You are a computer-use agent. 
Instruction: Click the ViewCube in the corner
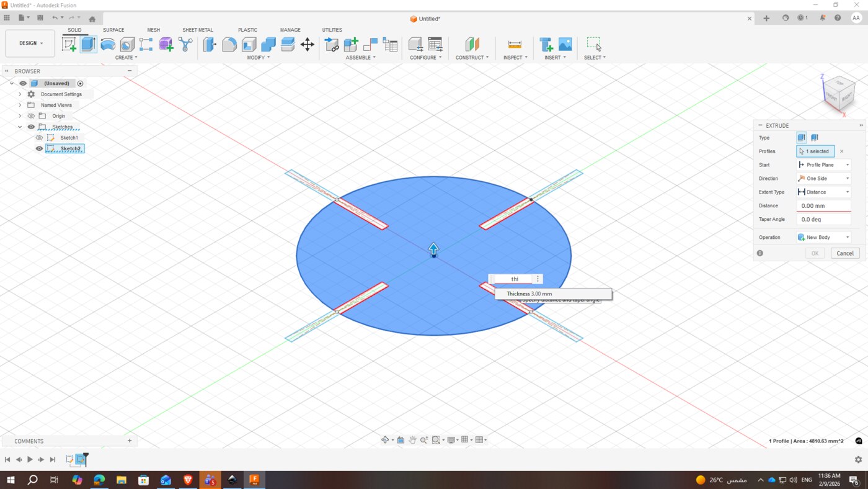(x=839, y=94)
